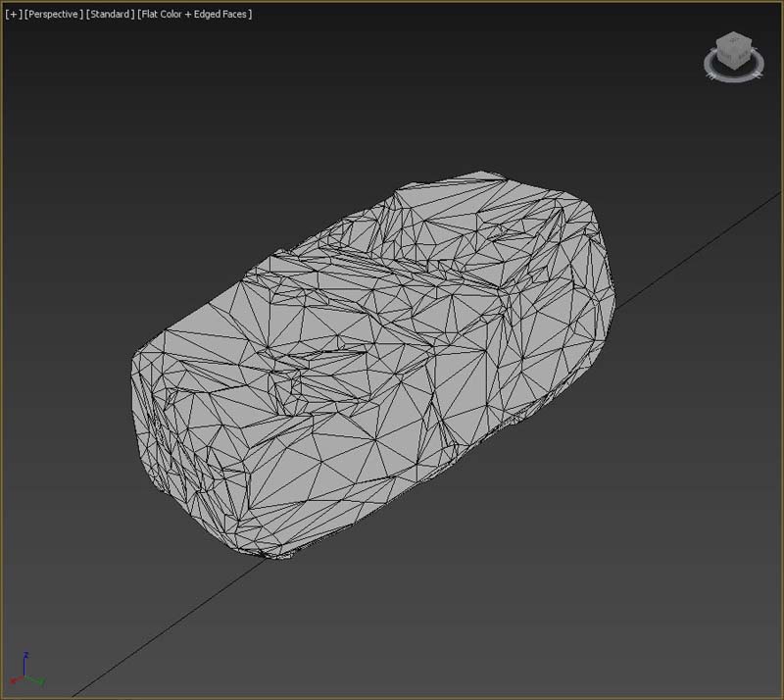The width and height of the screenshot is (784, 700).
Task: Click the world axis tripod origin
Action: pos(25,676)
